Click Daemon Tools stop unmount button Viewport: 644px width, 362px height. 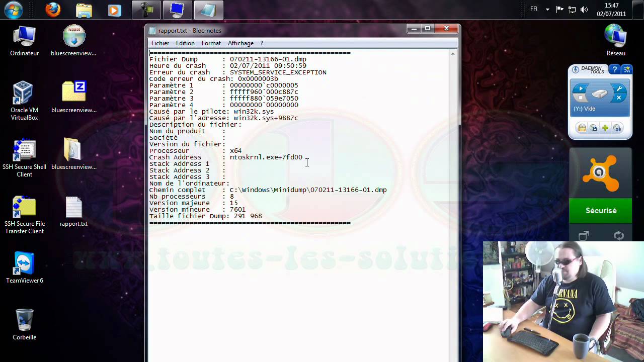[x=581, y=98]
